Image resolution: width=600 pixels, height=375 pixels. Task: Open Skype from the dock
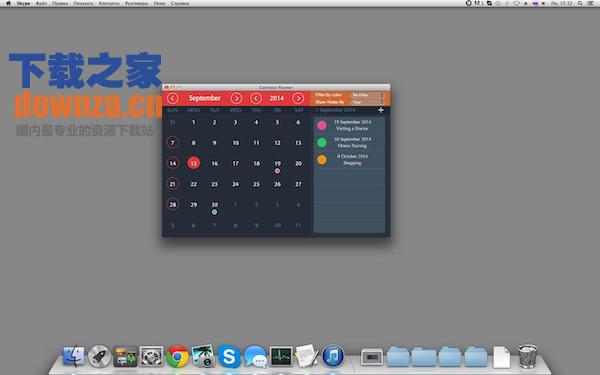point(229,356)
